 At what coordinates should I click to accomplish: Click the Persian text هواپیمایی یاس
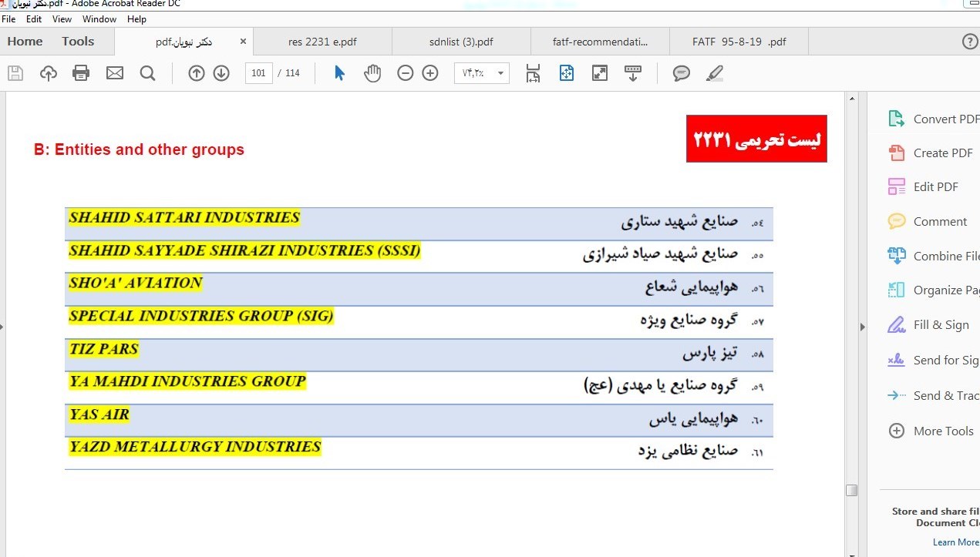[x=693, y=419]
